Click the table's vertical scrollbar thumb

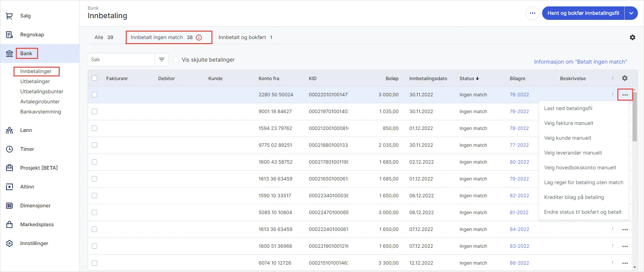635,116
